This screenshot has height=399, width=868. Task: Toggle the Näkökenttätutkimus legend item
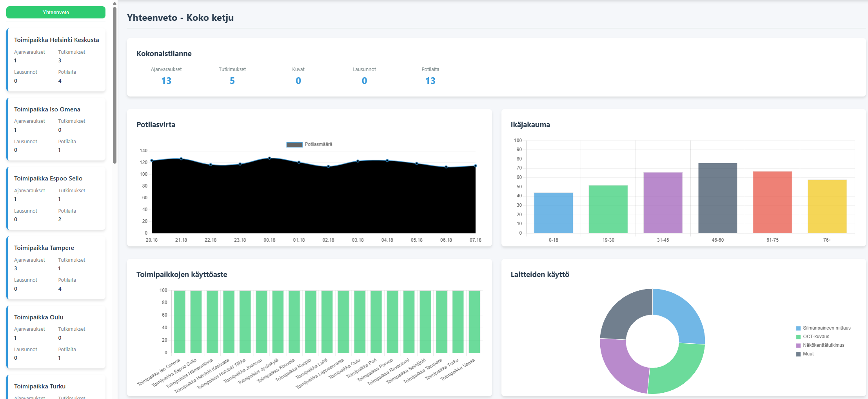tap(820, 345)
